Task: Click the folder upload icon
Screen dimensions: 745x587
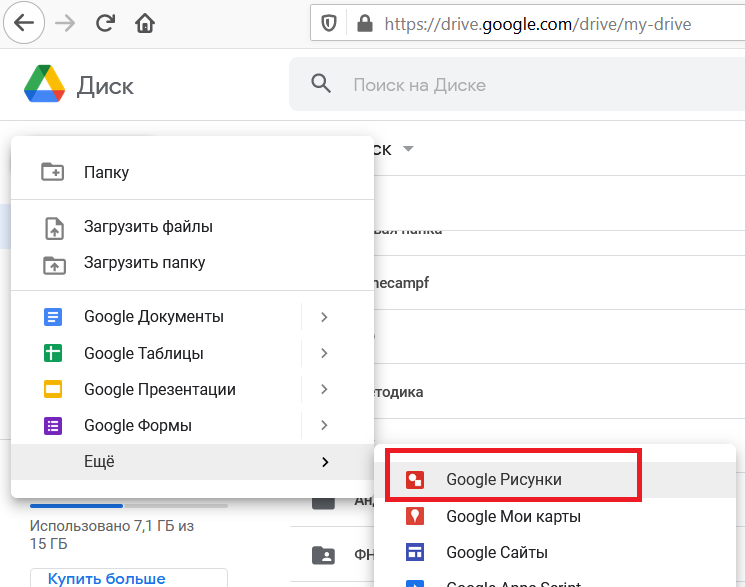Action: [54, 264]
